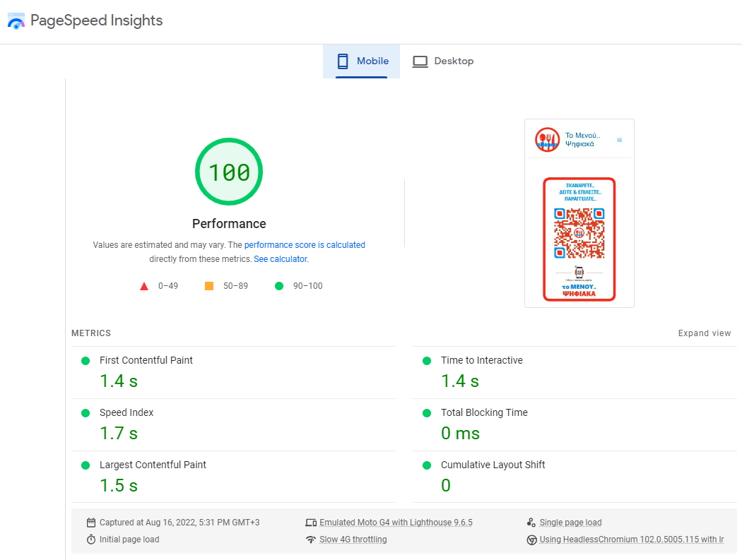Click the green dot beside Largest Contentful Paint
742x560 pixels.
pos(86,465)
